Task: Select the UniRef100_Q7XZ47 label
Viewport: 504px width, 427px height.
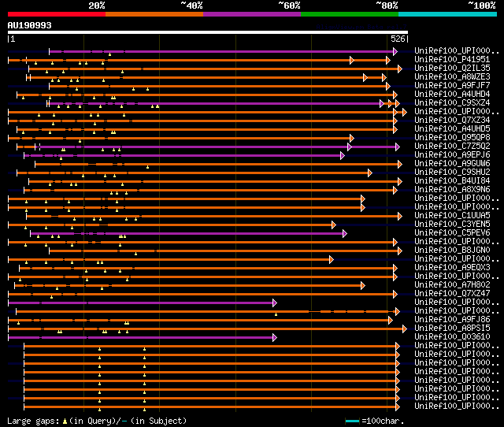Action: tap(452, 294)
